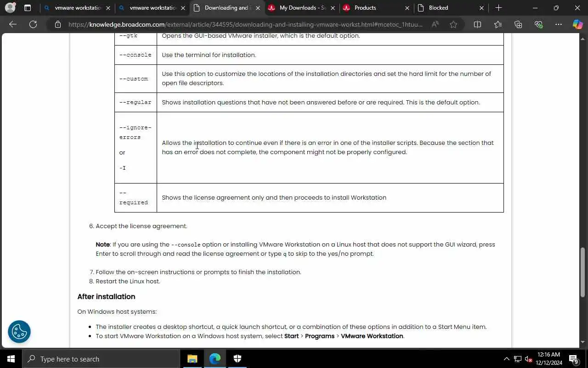The width and height of the screenshot is (588, 368).
Task: Close the second vmware workstation tab
Action: tap(183, 8)
